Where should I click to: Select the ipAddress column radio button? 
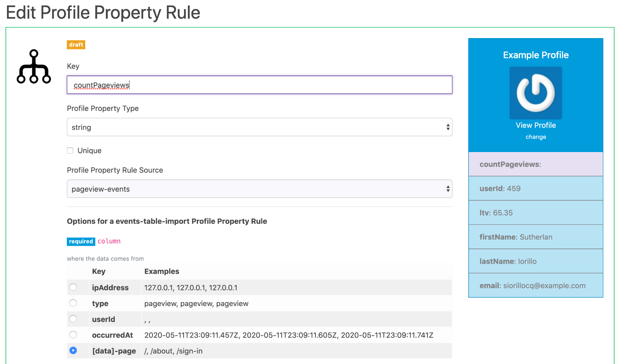coord(73,287)
